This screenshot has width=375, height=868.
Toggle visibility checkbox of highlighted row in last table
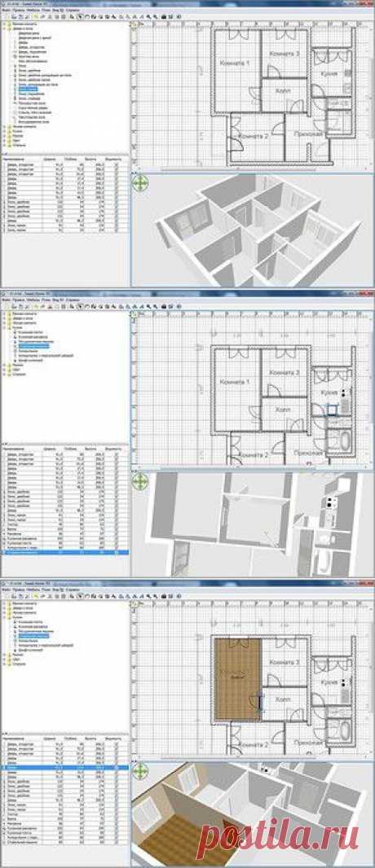117,768
